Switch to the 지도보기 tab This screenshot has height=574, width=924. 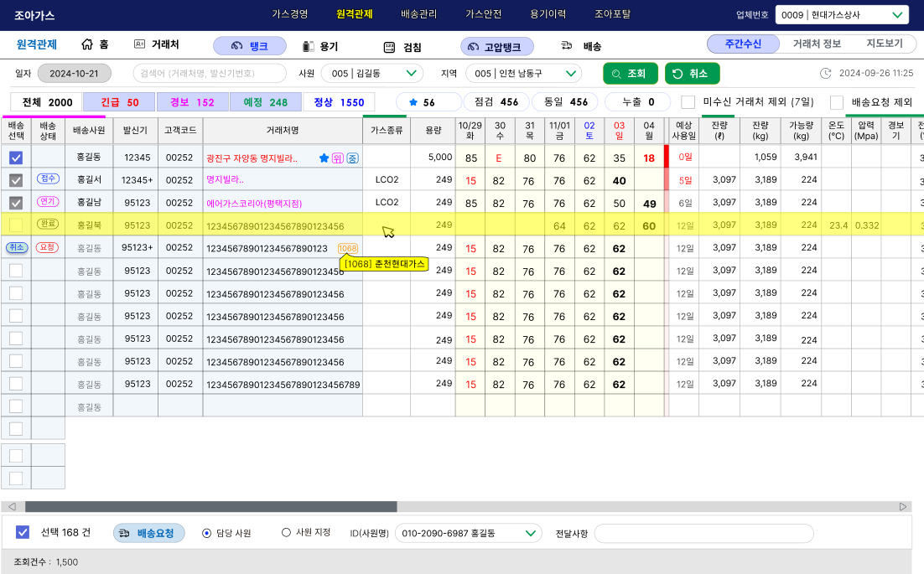885,44
